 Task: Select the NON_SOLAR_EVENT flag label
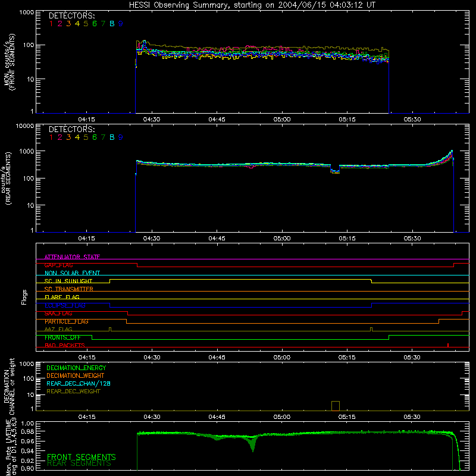pos(72,273)
